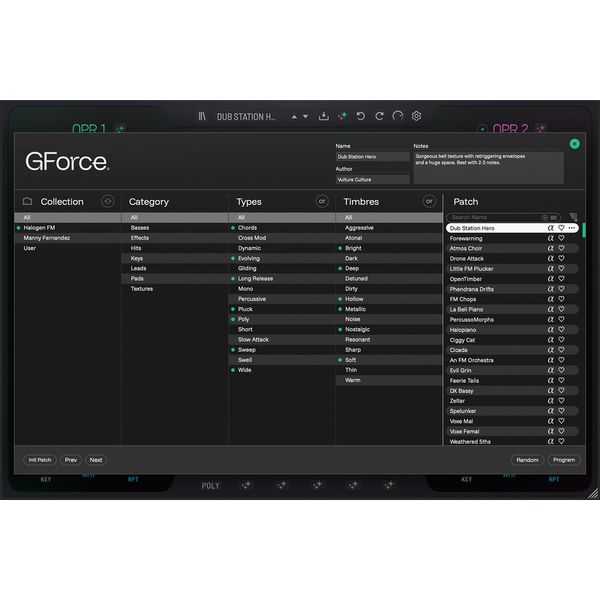
Task: Click alpha icon on Atmos Choir row
Action: (551, 248)
